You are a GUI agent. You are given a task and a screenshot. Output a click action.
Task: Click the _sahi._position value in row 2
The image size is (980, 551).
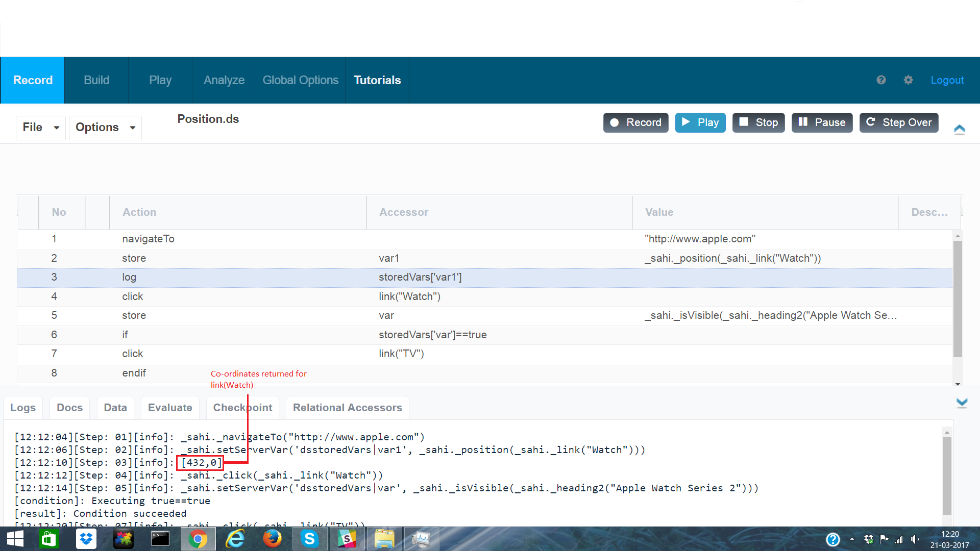(x=732, y=258)
